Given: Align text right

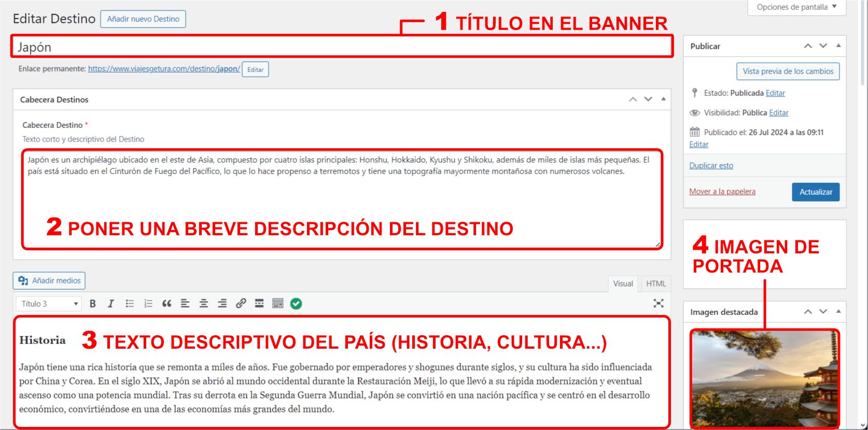Looking at the screenshot, I should coord(222,304).
